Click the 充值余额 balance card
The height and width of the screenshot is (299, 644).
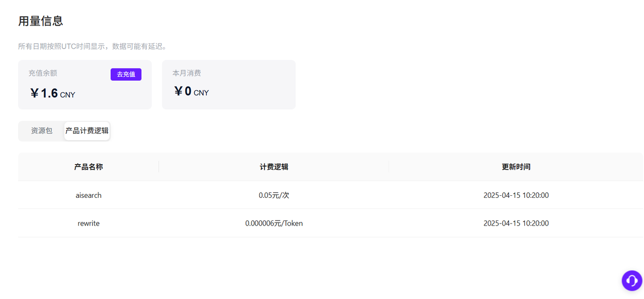[x=85, y=85]
